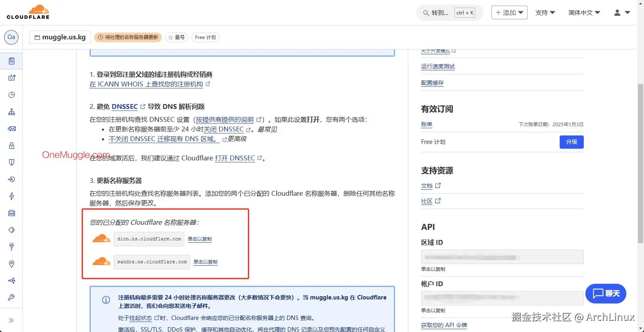This screenshot has width=644, height=332.
Task: Open Network location pin sidebar icon
Action: point(12,264)
